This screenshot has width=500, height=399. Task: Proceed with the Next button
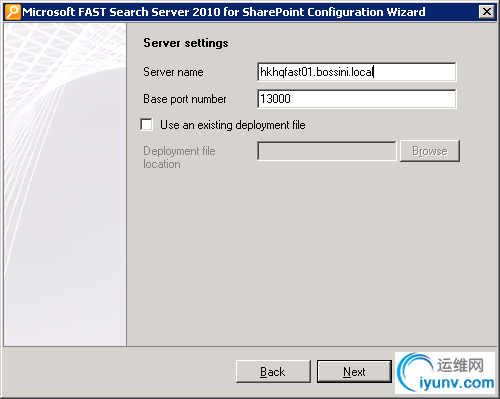pyautogui.click(x=354, y=371)
